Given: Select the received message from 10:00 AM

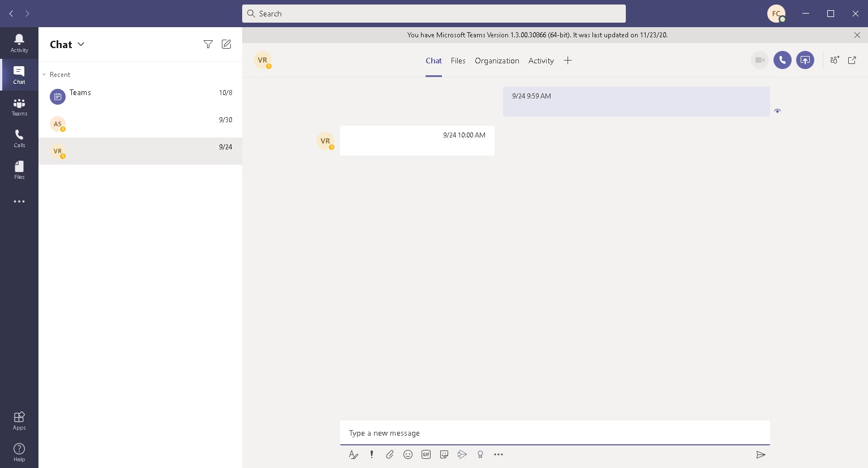Looking at the screenshot, I should click(417, 140).
